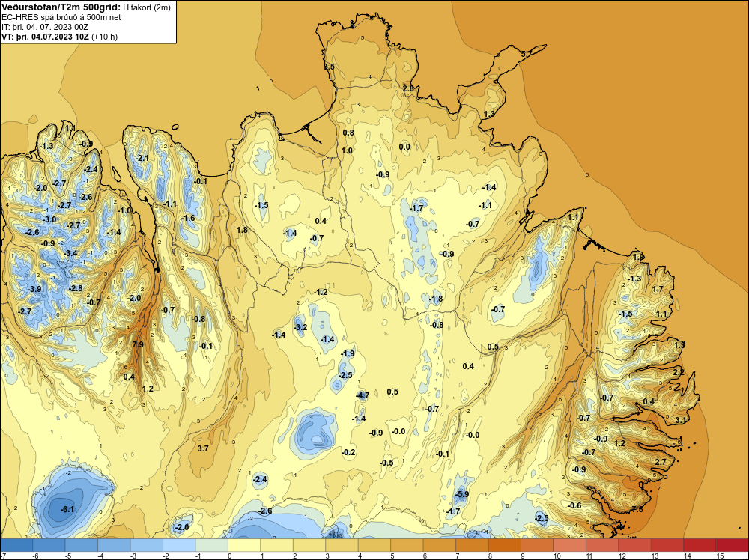Click the legend scale label "12"
The image size is (749, 560).
(x=622, y=556)
